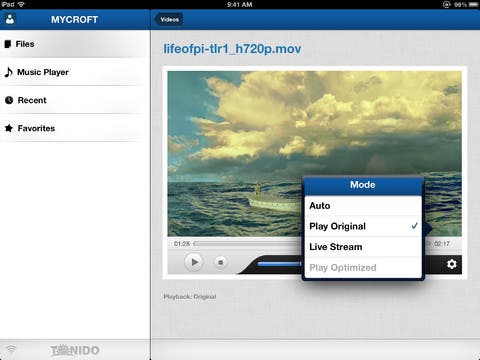Screen dimensions: 480x360
Task: Click the Playback: Original status text
Action: pyautogui.click(x=190, y=297)
